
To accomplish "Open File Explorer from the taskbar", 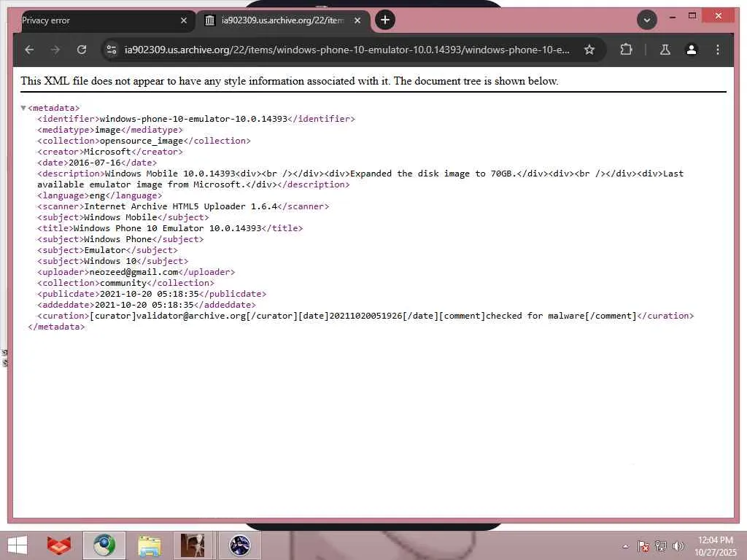I will point(149,545).
